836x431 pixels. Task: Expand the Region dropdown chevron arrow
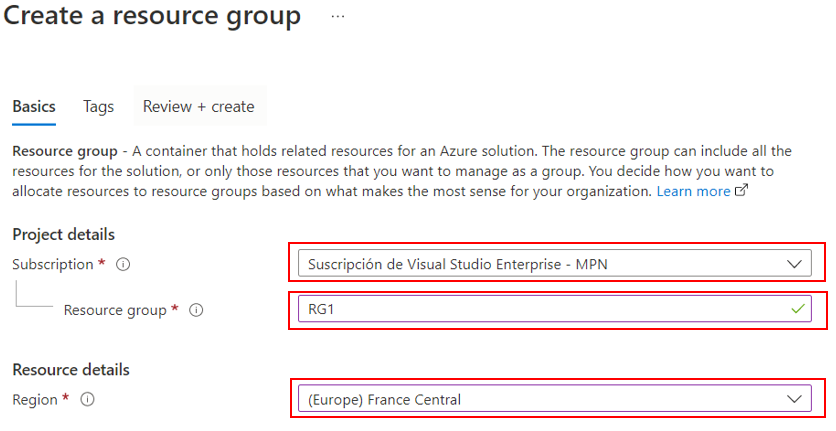tap(795, 399)
